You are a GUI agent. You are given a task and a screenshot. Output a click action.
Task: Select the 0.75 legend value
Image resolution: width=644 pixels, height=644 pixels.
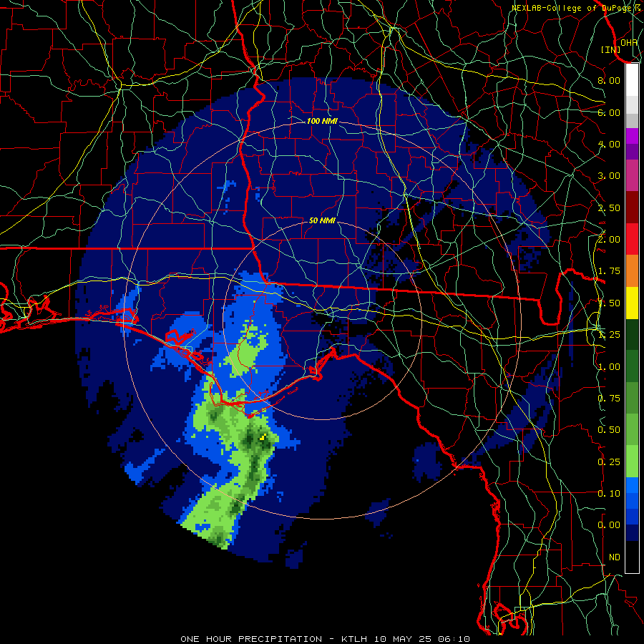pyautogui.click(x=609, y=399)
